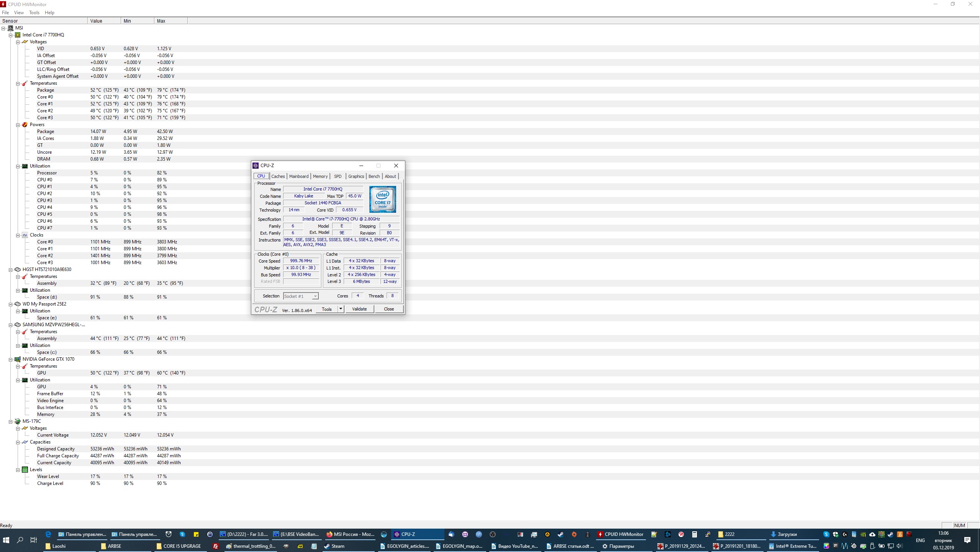
Task: Open the View menu in HWMonitor
Action: coord(19,12)
